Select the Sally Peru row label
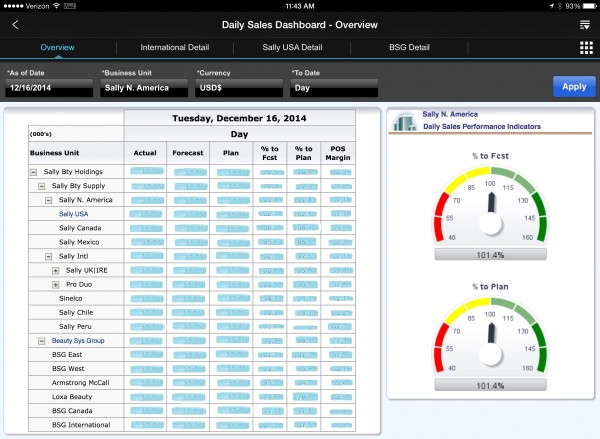The image size is (600, 439). coord(75,326)
